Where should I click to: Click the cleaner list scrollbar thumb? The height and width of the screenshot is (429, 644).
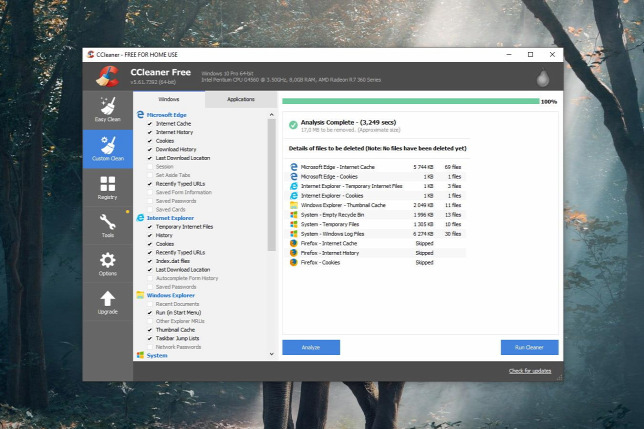coord(271,185)
